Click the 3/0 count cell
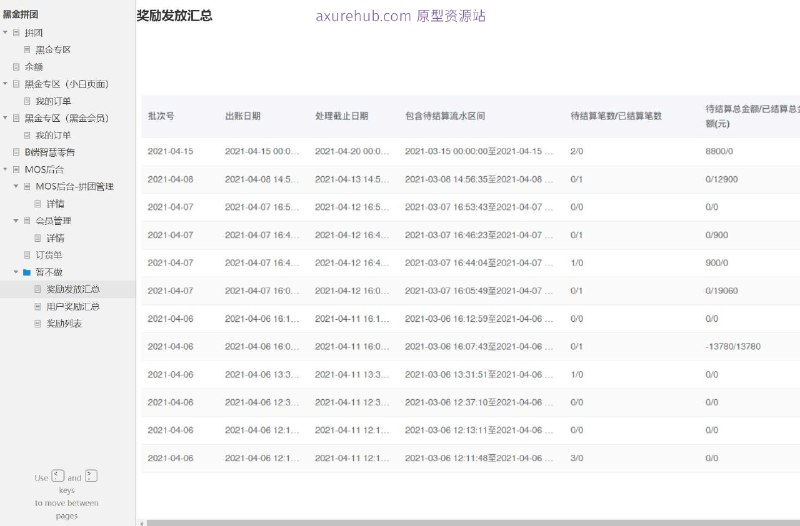Image resolution: width=800 pixels, height=526 pixels. [x=577, y=458]
